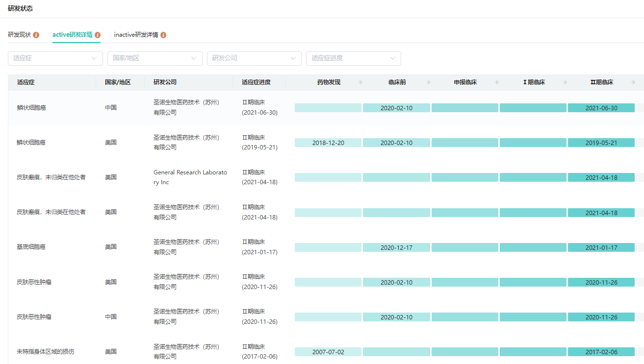Click the arrow icon after 药物发现 header
Viewport: 644px width, 364px height.
(x=361, y=82)
